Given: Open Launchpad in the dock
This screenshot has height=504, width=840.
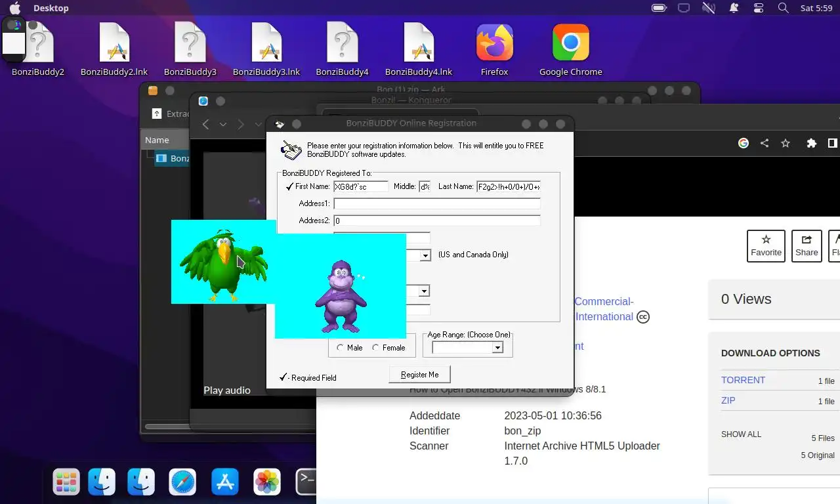Looking at the screenshot, I should [66, 482].
